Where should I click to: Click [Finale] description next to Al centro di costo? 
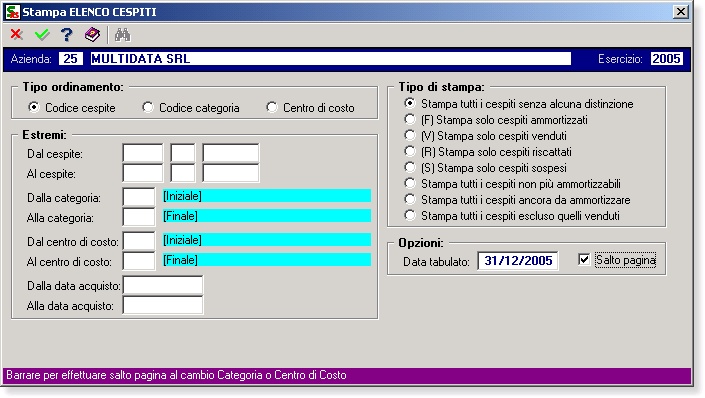[267, 259]
